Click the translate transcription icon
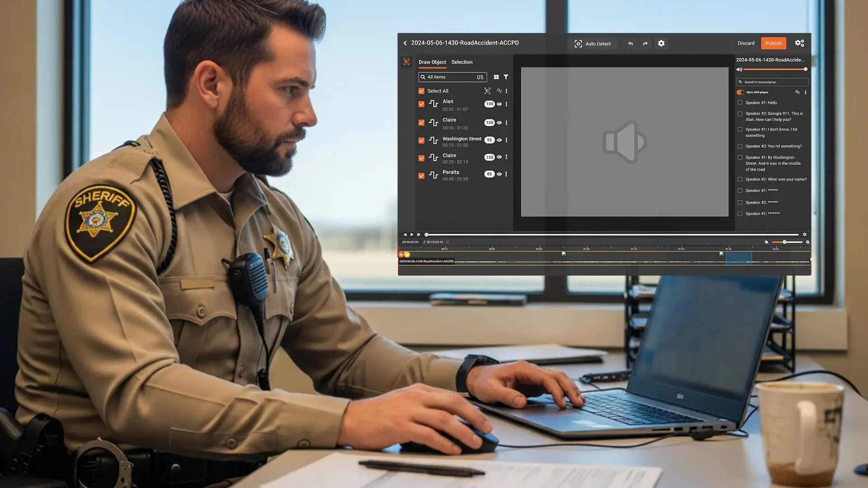The image size is (868, 488). (x=797, y=92)
